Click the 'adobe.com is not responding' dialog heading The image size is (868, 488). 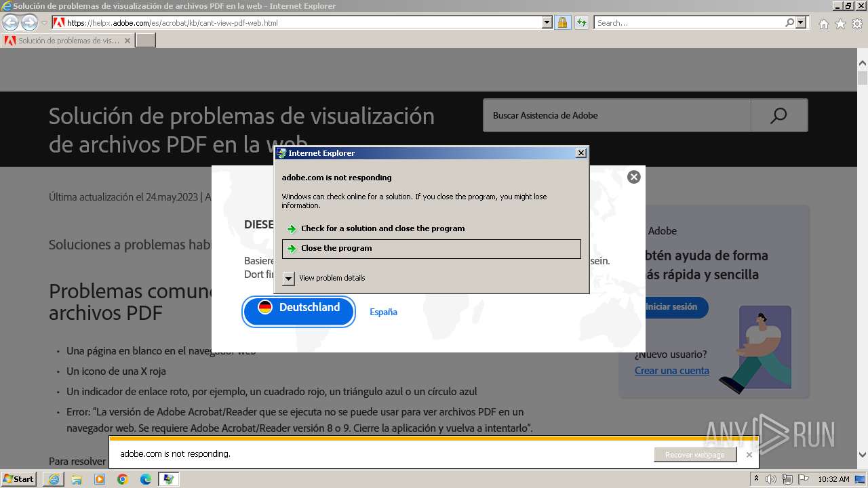pyautogui.click(x=337, y=178)
